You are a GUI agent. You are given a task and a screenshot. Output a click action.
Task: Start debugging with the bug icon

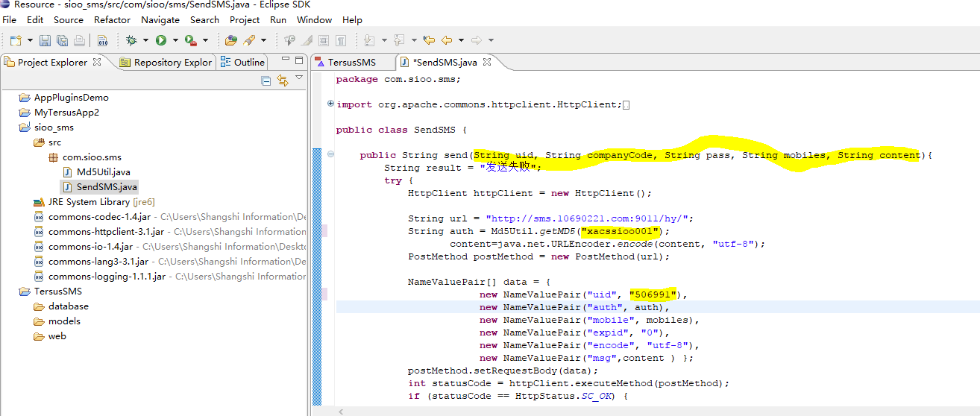(131, 40)
